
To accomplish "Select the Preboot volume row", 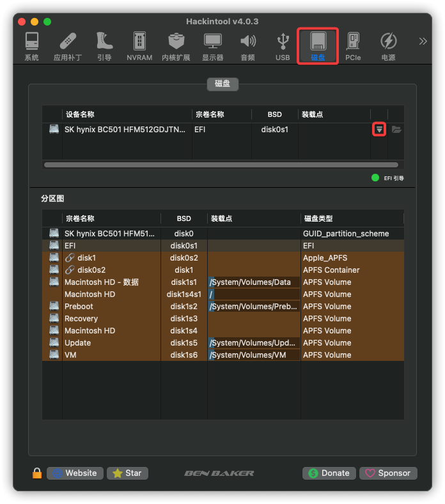I will [x=223, y=307].
